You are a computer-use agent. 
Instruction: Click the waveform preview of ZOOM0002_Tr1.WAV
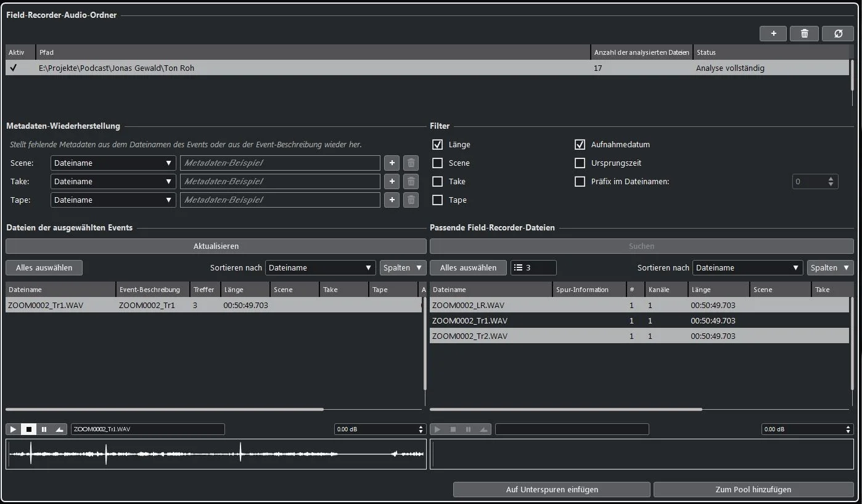(x=216, y=453)
